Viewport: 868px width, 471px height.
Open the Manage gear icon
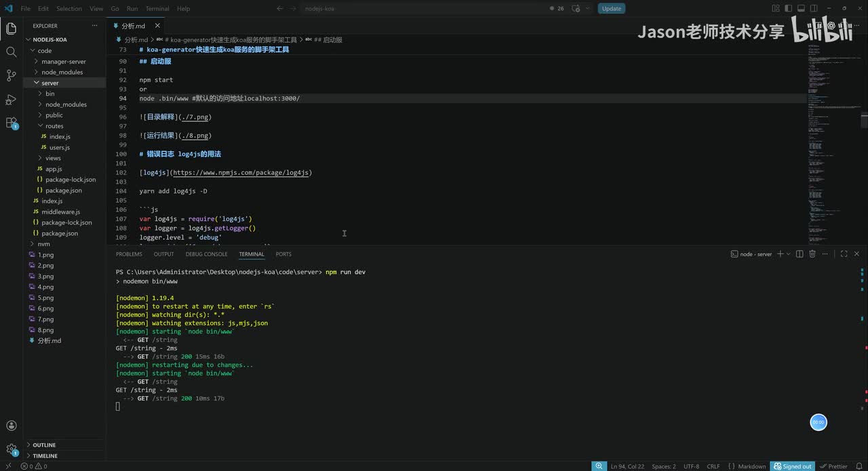pos(11,449)
